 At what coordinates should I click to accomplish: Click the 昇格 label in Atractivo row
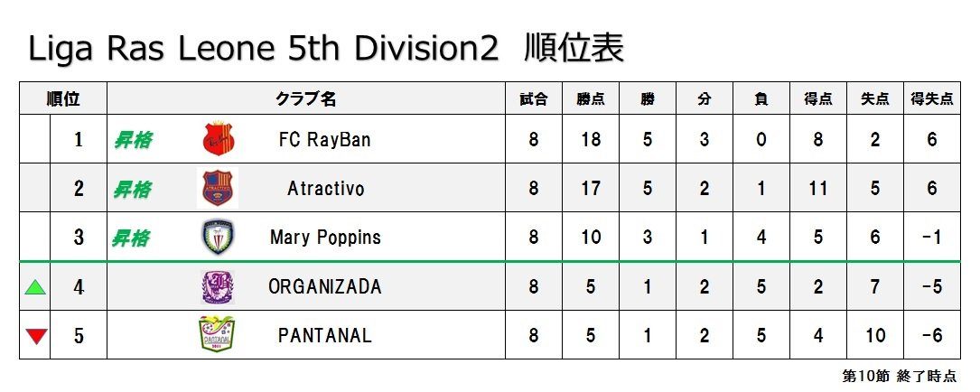[x=132, y=189]
